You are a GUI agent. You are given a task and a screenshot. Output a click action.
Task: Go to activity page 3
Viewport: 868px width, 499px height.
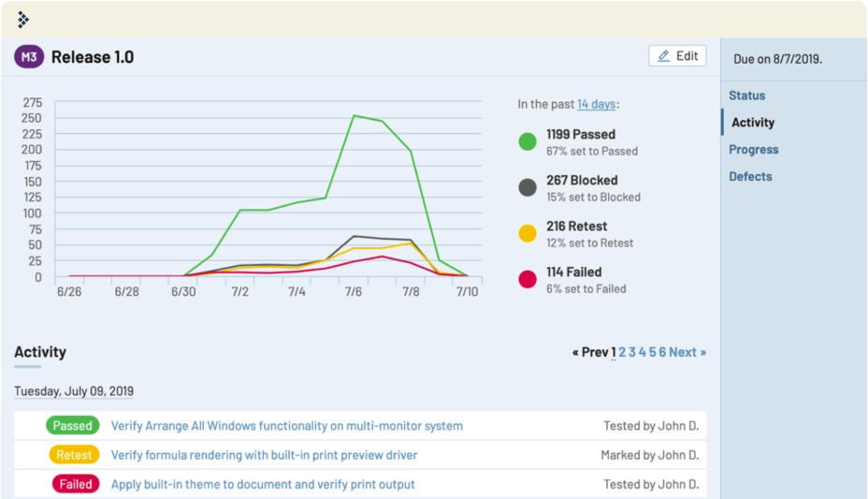pos(632,352)
